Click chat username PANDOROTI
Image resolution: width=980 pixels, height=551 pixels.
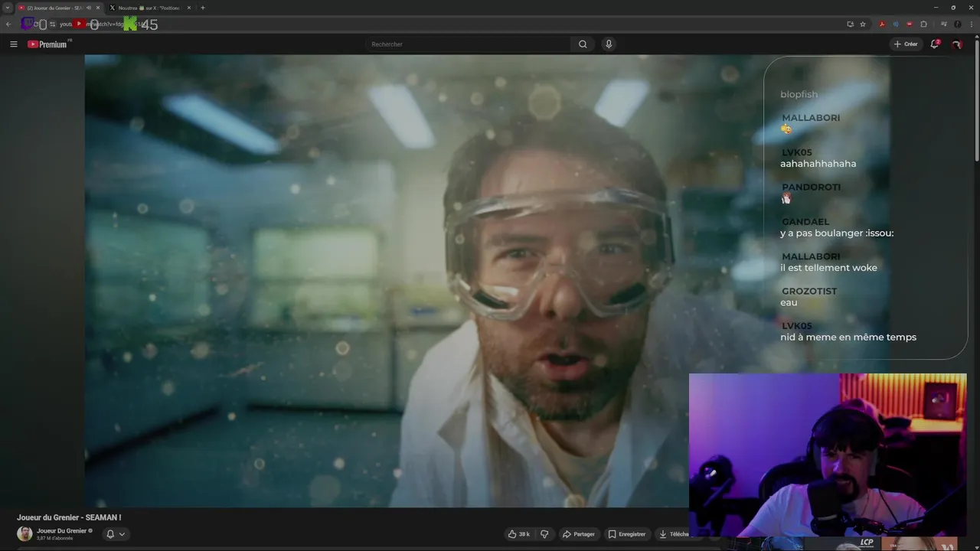(811, 187)
